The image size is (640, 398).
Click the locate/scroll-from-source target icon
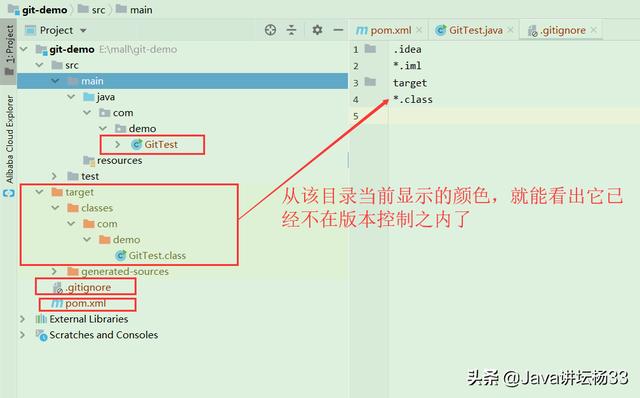click(270, 30)
